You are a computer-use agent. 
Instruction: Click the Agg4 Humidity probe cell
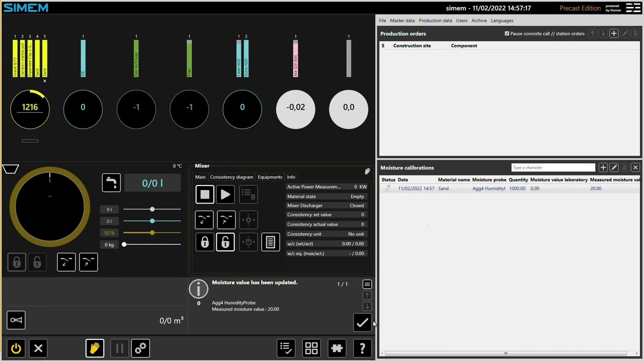click(489, 189)
